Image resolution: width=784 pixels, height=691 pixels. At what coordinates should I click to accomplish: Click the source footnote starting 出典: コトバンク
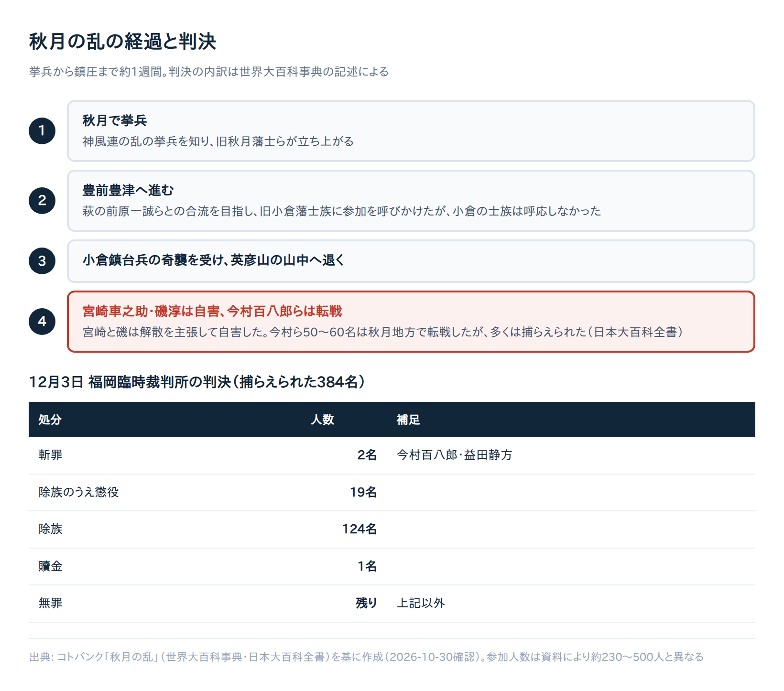point(366,657)
